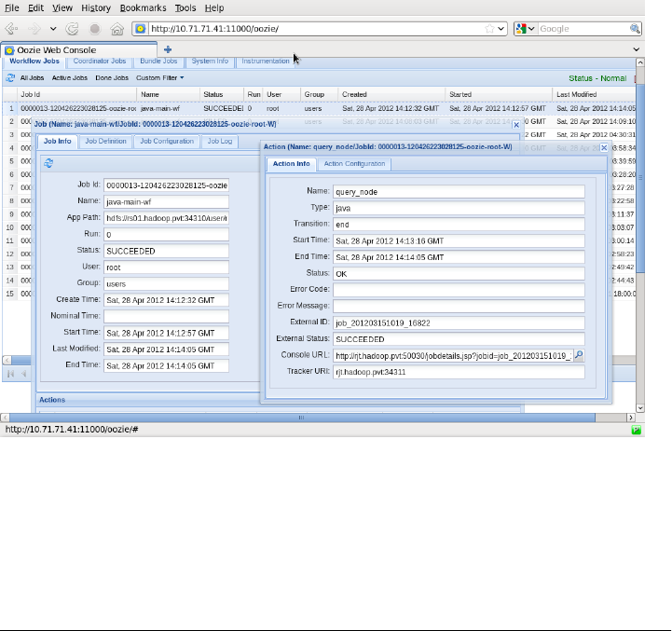Open the Action Configuration tab
Image resolution: width=672 pixels, height=631 pixels.
tap(354, 164)
